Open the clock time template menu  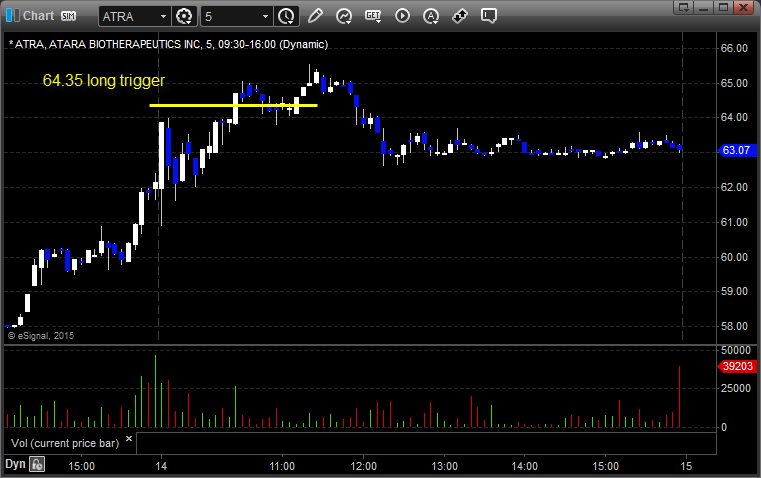286,16
